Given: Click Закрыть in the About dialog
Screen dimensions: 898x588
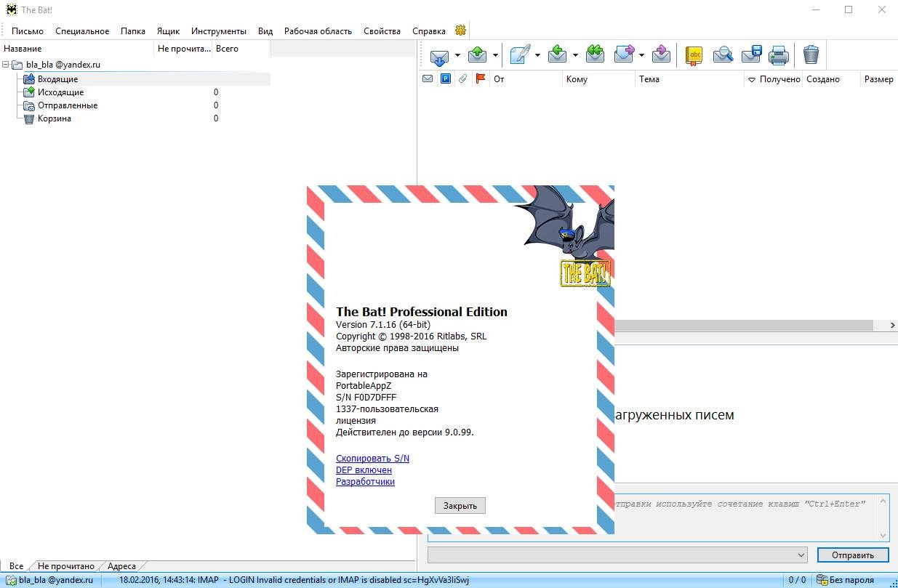Looking at the screenshot, I should click(460, 506).
